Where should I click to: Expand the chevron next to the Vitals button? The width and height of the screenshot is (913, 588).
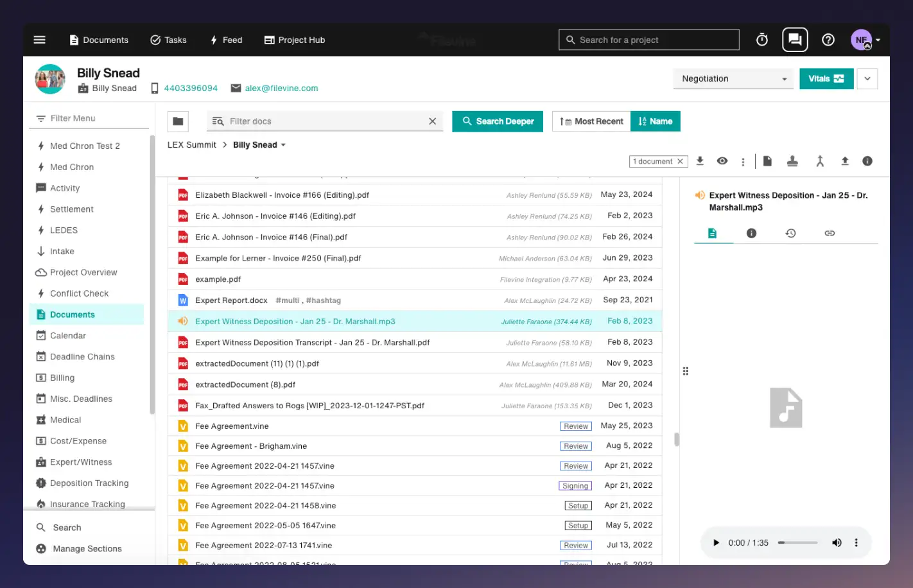867,78
